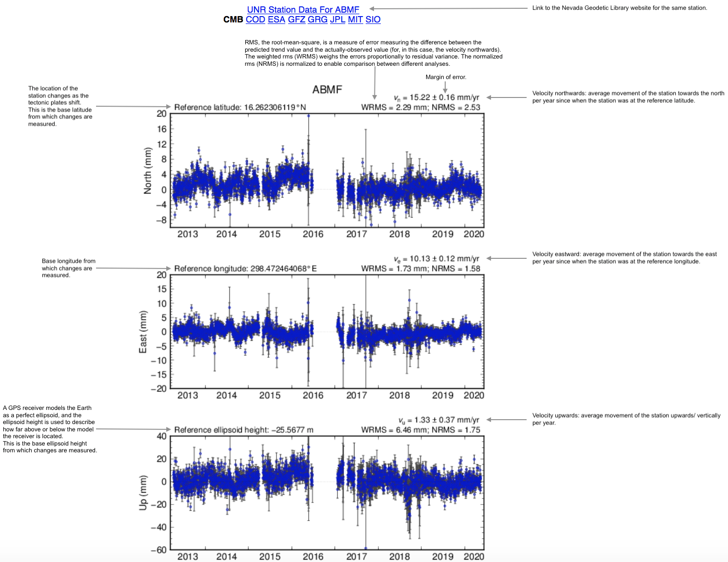
Task: Click the 16 tick label on North plot
Action: [161, 129]
